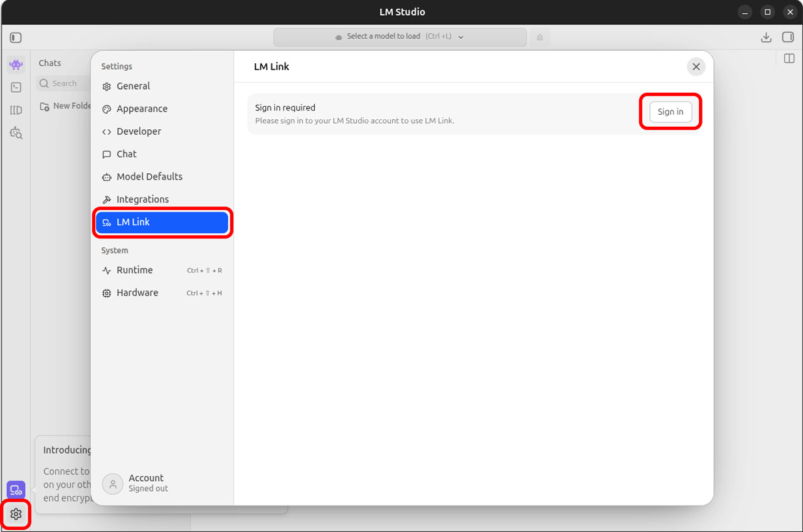Screen dimensions: 803x532
Task: Toggle the left sidebar panel icon in the top toolbar
Action: (x=16, y=38)
